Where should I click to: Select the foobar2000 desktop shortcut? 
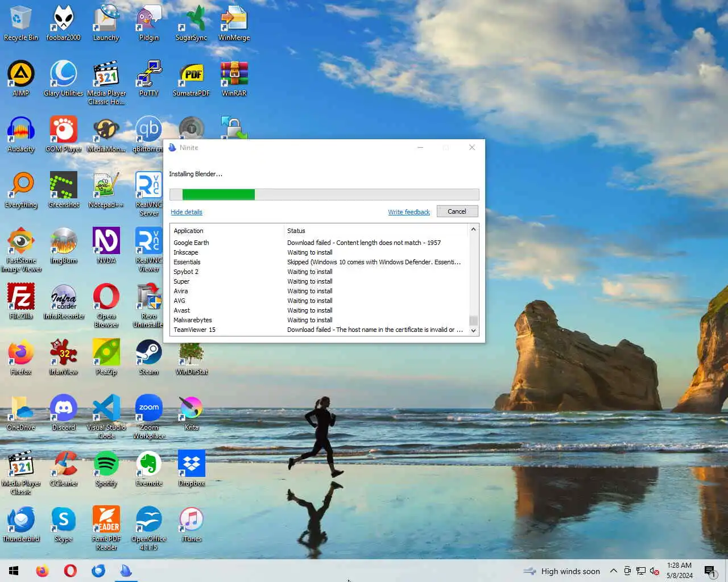click(63, 23)
